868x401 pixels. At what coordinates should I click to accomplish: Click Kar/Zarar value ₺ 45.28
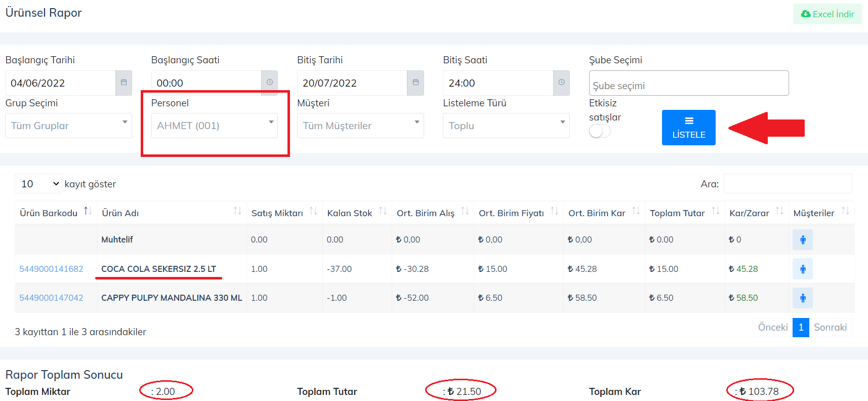[x=743, y=269]
